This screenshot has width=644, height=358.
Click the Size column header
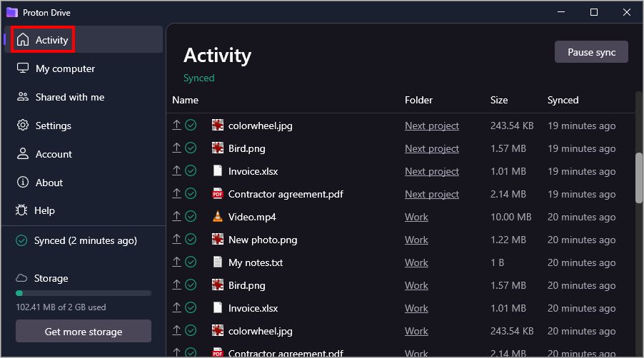[499, 100]
